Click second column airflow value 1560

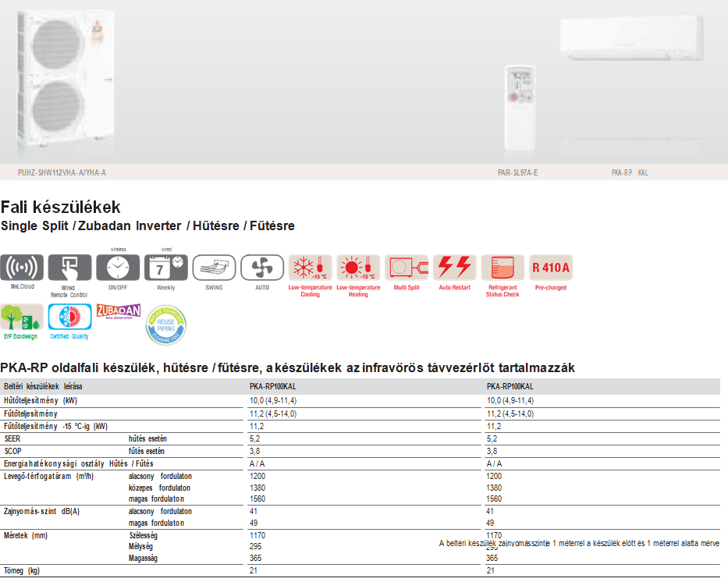[x=494, y=499]
